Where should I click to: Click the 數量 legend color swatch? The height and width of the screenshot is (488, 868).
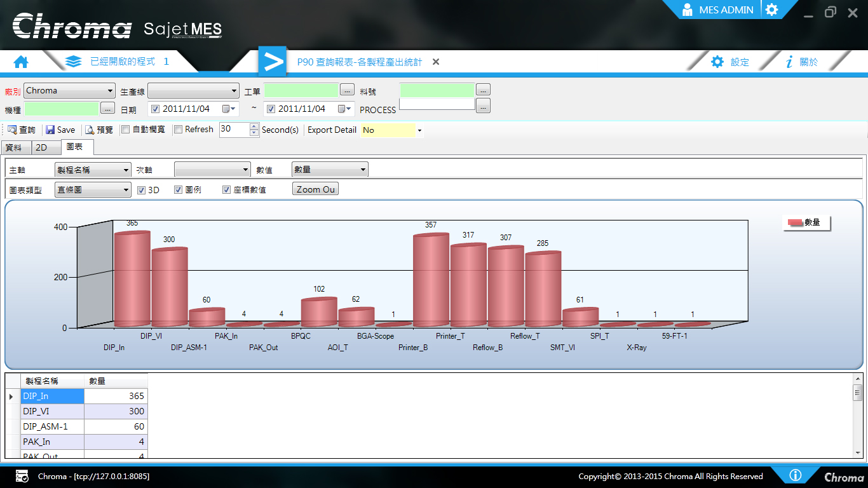[x=796, y=222]
